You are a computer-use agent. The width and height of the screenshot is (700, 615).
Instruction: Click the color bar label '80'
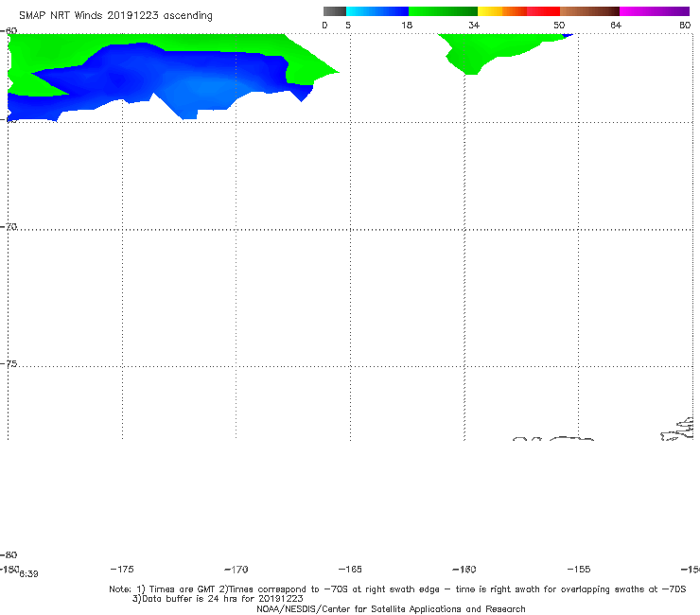pos(685,25)
